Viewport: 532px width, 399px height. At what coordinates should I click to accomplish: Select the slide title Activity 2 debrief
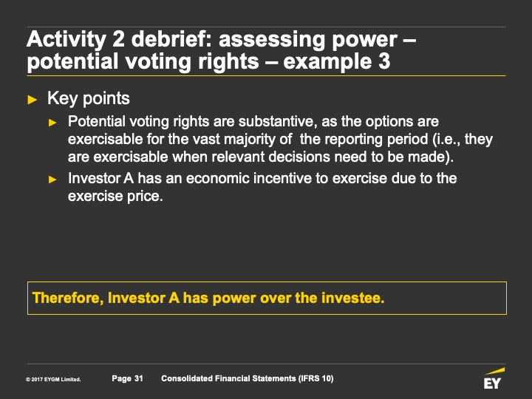(221, 50)
